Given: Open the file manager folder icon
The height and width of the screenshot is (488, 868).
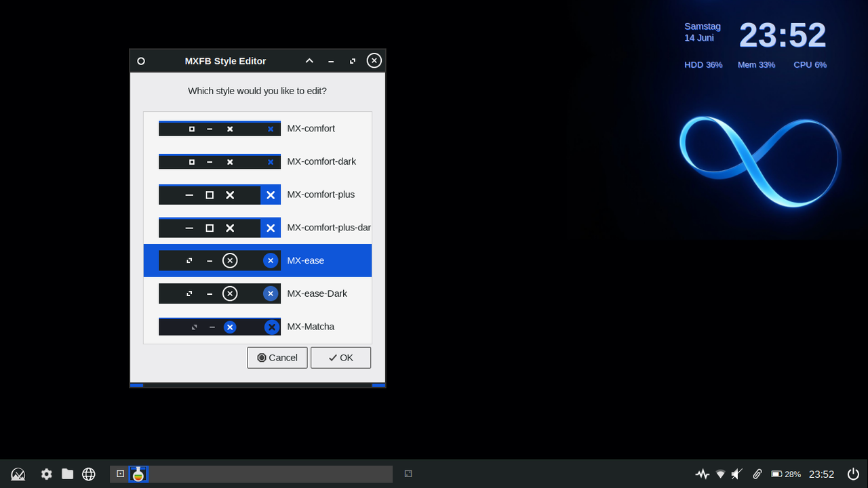Looking at the screenshot, I should (x=67, y=474).
